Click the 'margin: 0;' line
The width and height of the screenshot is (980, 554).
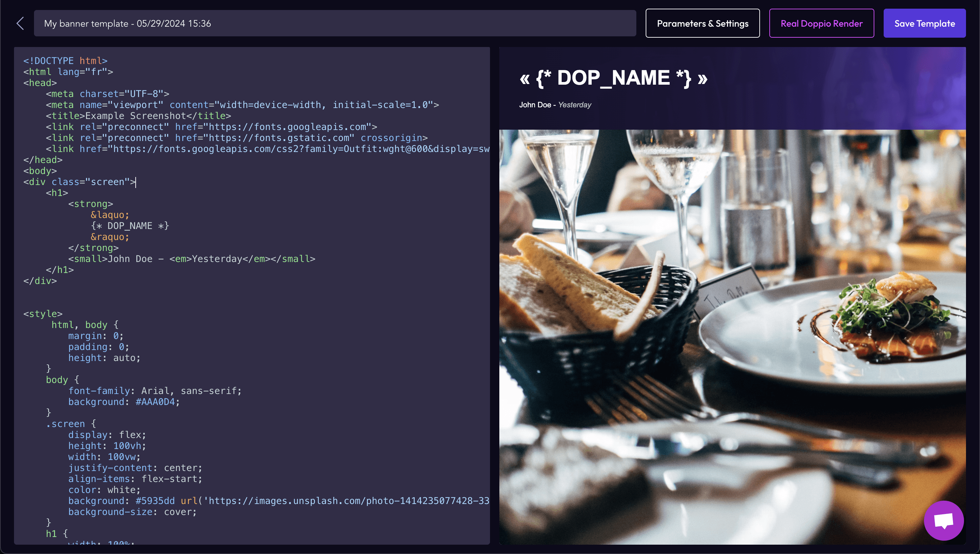(x=96, y=336)
